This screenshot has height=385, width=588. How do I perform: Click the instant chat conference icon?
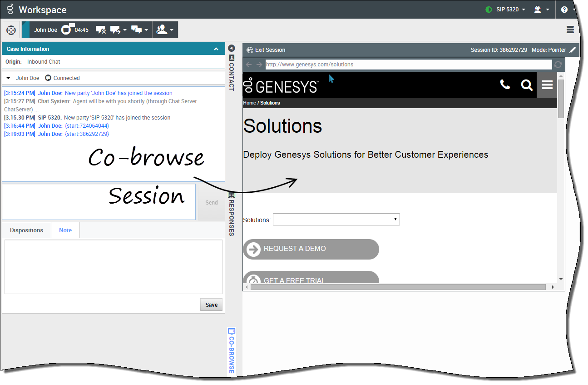(137, 30)
